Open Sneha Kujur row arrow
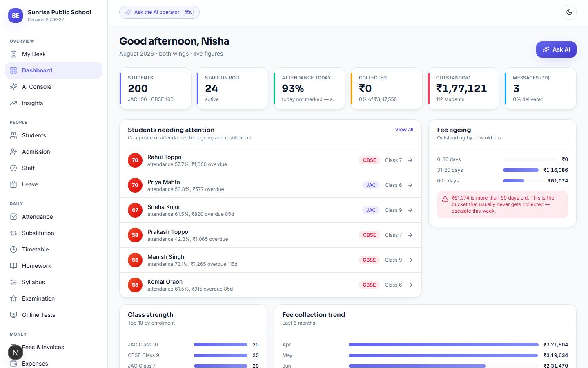588x368 pixels. (410, 210)
